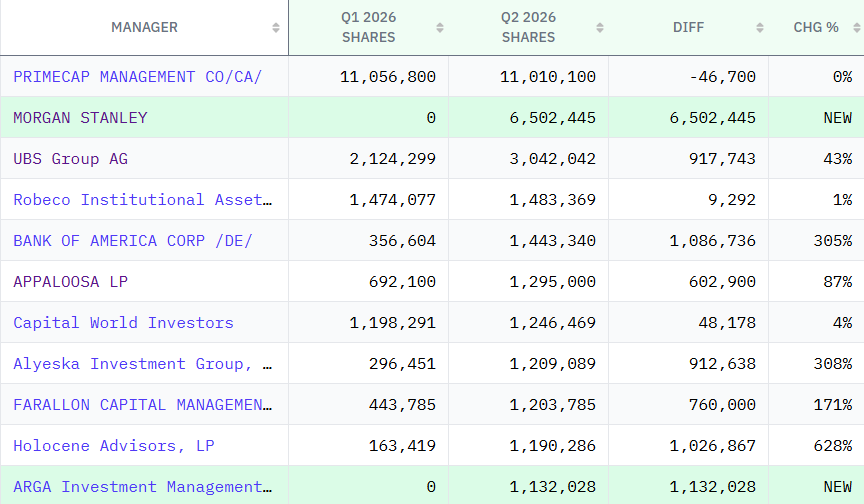Click the NEW label in ARGA row
This screenshot has width=864, height=504.
(x=838, y=487)
